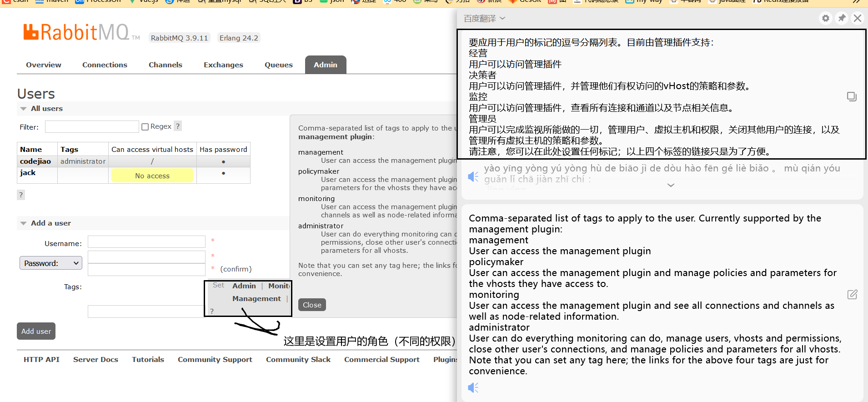Expand the pinyin pronunciation section
This screenshot has width=868, height=402.
pos(671,185)
